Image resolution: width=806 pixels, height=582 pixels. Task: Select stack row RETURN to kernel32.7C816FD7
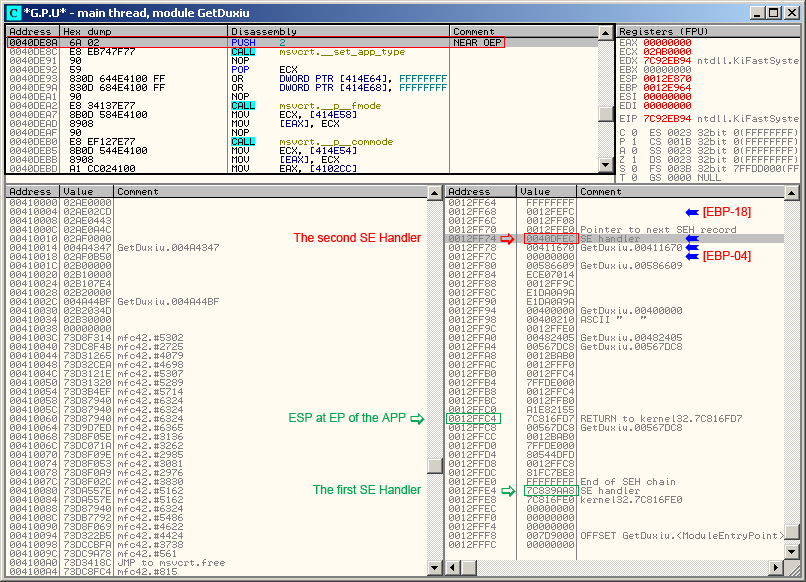click(615, 419)
